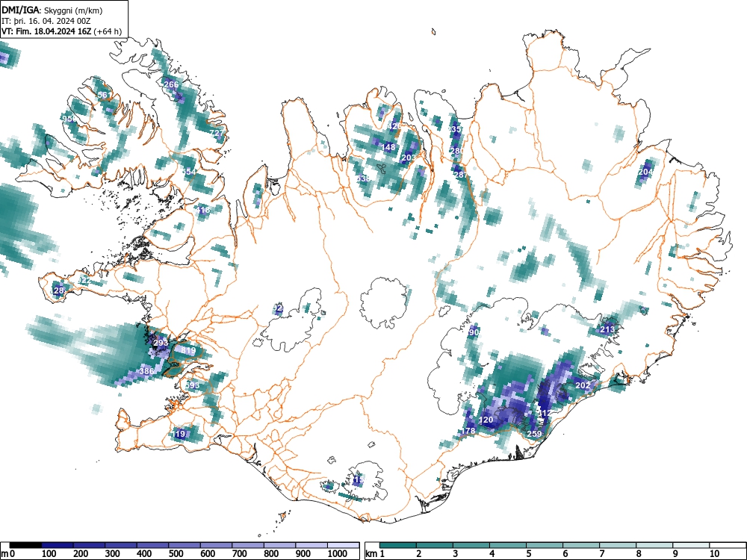Click the black 0–100 m legend swatch

tap(25, 545)
